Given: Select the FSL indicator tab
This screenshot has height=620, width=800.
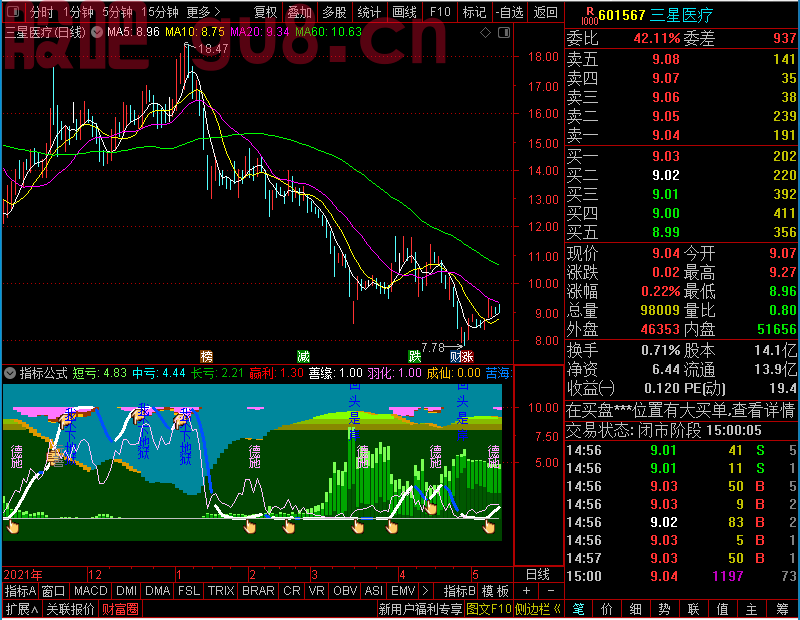Looking at the screenshot, I should pos(189,591).
